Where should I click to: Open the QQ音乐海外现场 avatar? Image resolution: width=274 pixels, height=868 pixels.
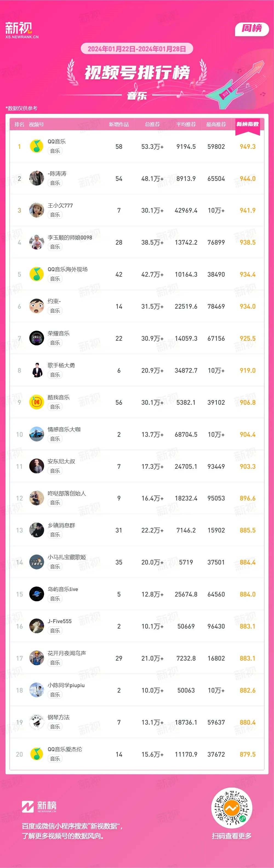click(36, 274)
